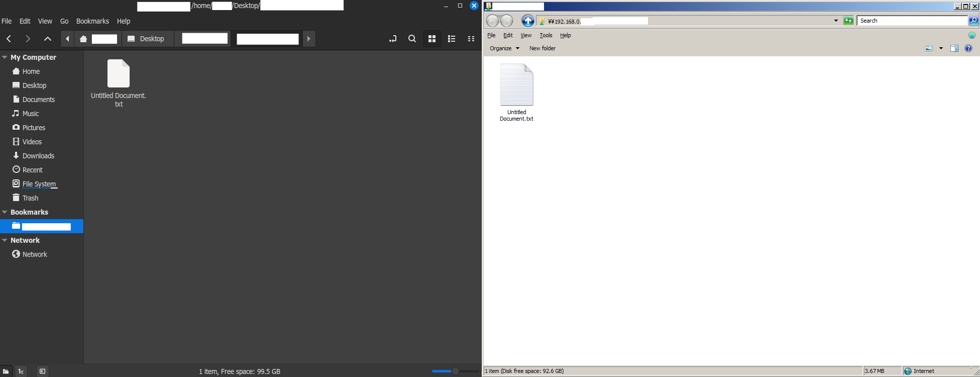Open the File menu in Nemo
Image resolution: width=980 pixels, height=377 pixels.
click(x=7, y=21)
